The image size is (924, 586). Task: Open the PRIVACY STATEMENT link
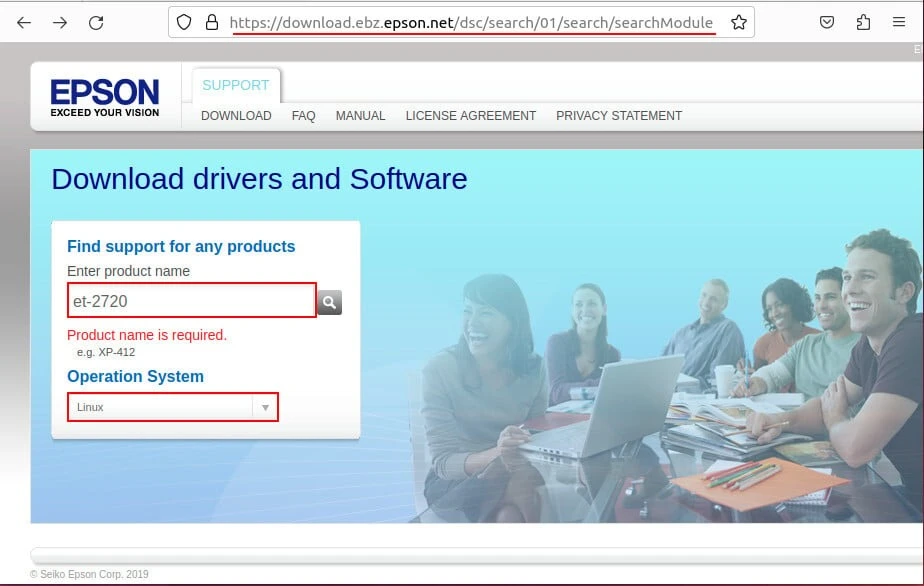click(x=619, y=116)
